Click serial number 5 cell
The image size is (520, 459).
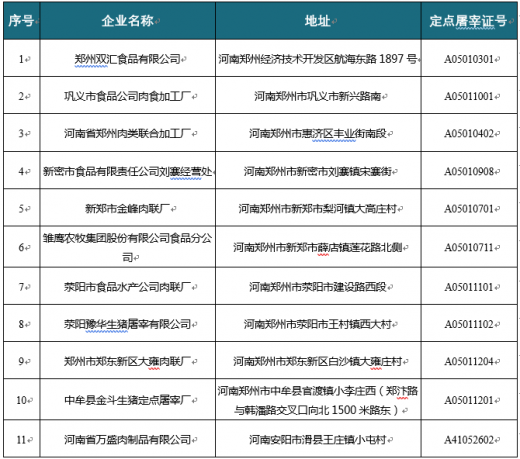[22, 208]
